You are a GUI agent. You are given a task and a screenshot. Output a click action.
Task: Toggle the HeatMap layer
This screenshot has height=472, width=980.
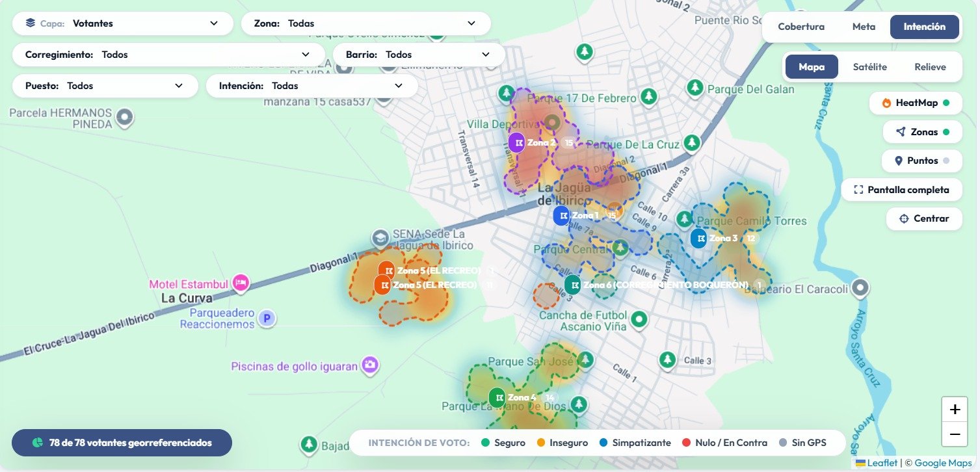(x=915, y=103)
